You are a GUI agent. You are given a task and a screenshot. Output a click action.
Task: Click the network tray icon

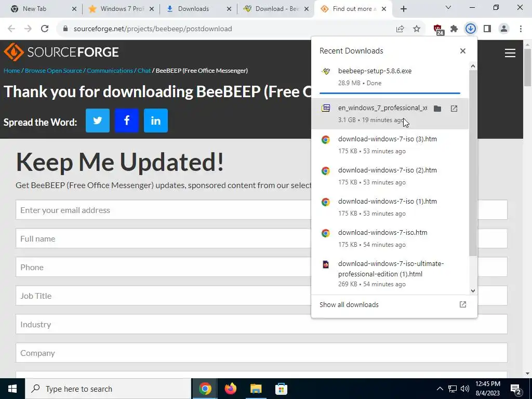[453, 389]
